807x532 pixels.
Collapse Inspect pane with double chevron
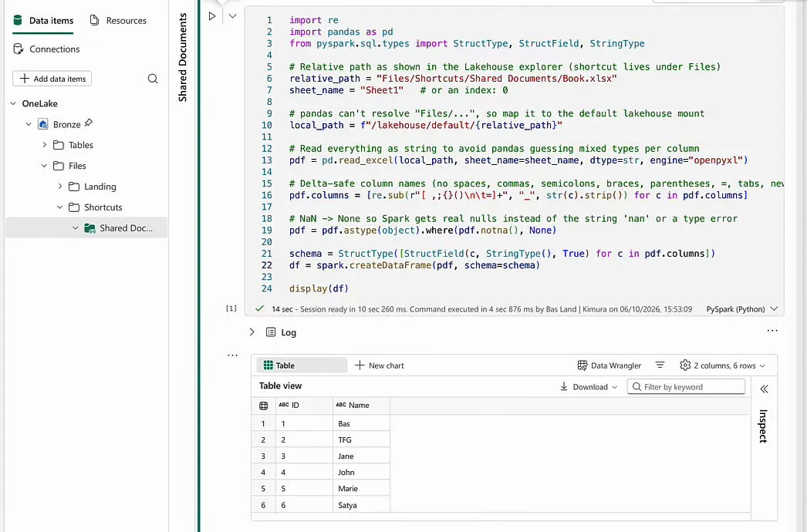[x=764, y=389]
